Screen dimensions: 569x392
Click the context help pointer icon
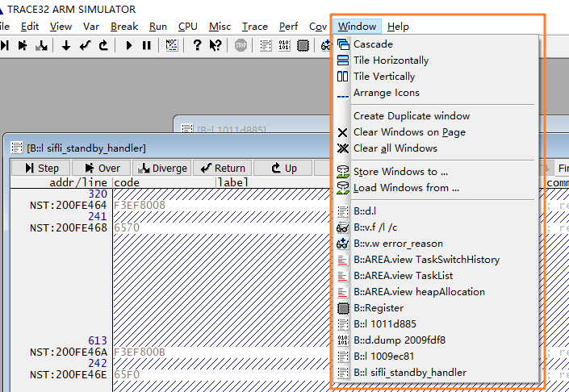click(x=215, y=45)
